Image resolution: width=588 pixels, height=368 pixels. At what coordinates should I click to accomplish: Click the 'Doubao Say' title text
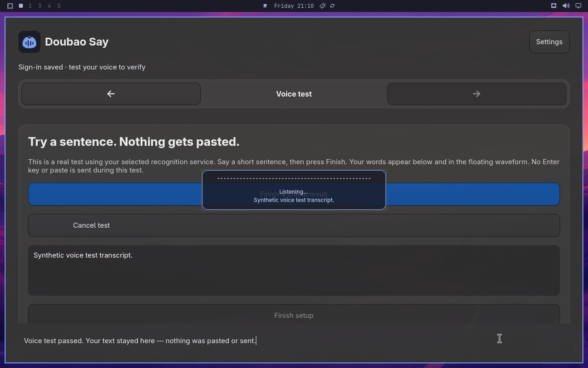77,42
